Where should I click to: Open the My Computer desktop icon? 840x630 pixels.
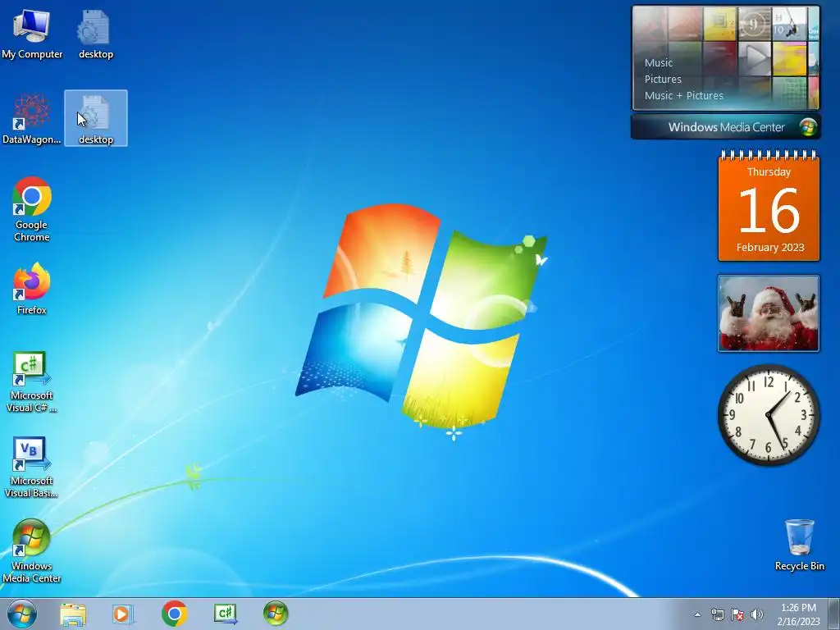[32, 34]
